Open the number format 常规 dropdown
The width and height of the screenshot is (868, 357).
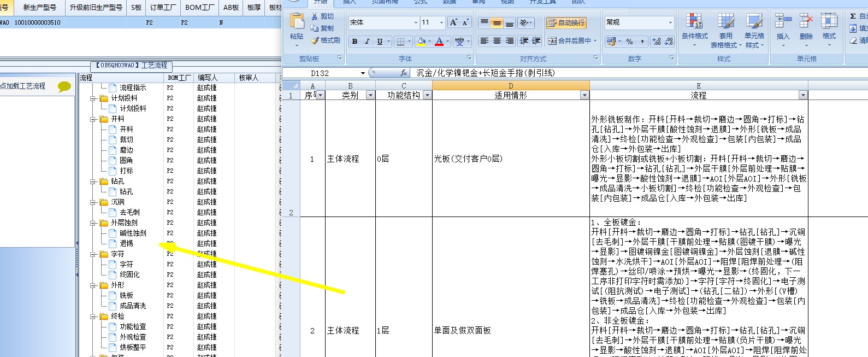(x=670, y=22)
